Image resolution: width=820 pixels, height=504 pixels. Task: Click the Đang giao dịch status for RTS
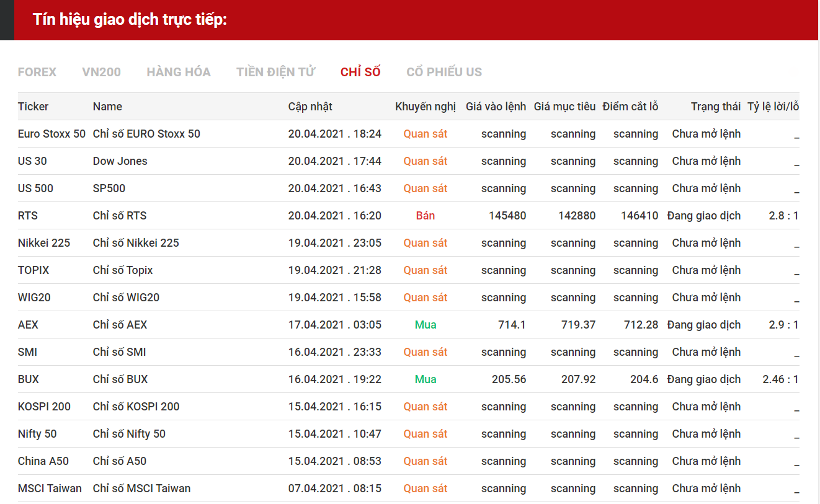[704, 216]
